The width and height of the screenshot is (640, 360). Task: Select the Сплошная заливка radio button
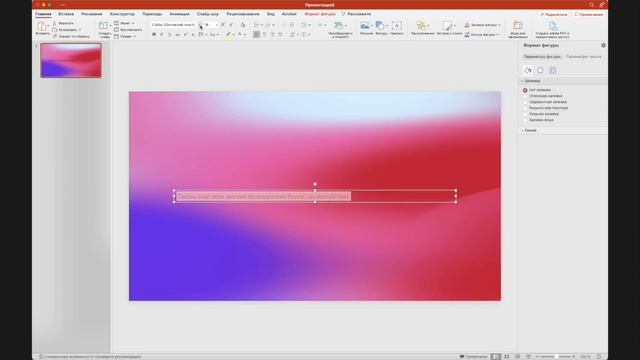(525, 96)
